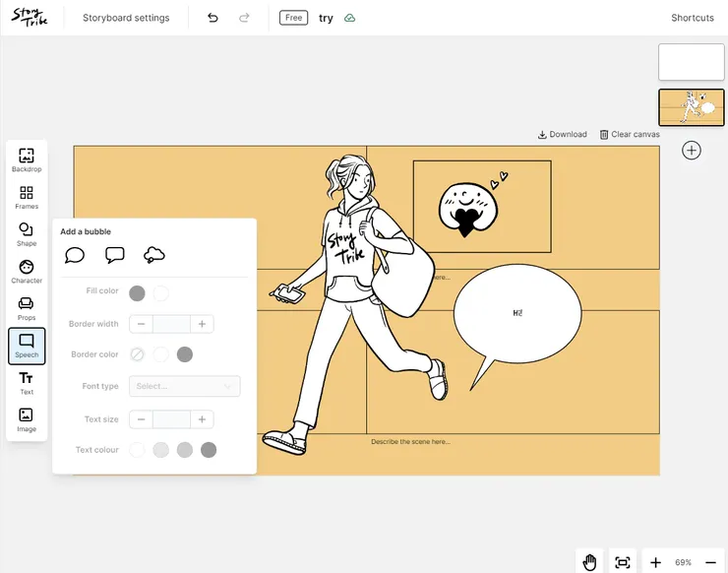Add a round speech bubble
Image resolution: width=728 pixels, height=573 pixels.
pyautogui.click(x=75, y=256)
